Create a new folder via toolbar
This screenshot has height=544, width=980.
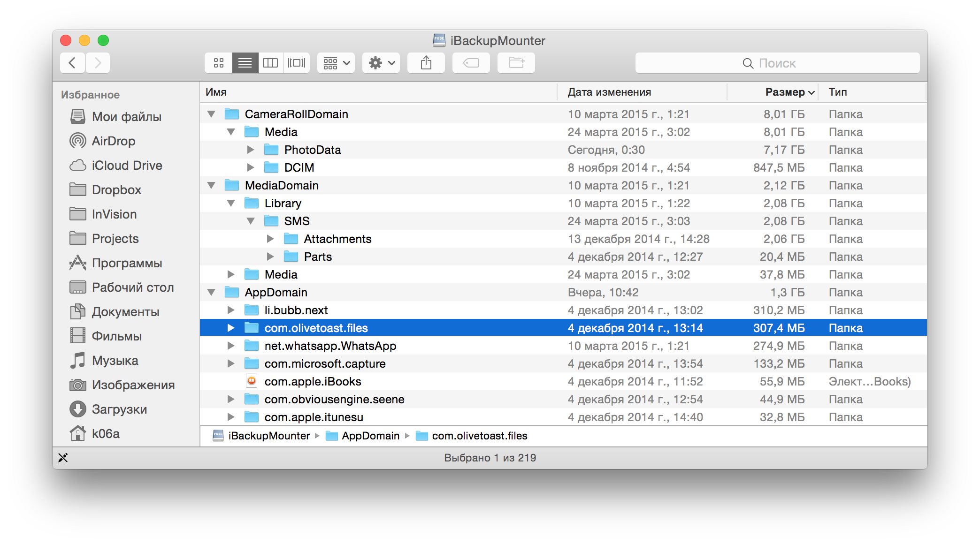[516, 63]
